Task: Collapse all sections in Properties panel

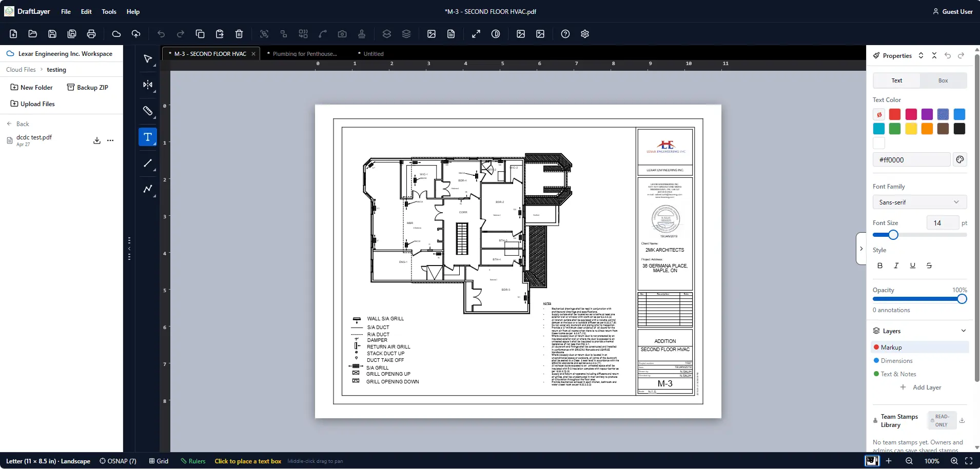Action: click(x=934, y=55)
